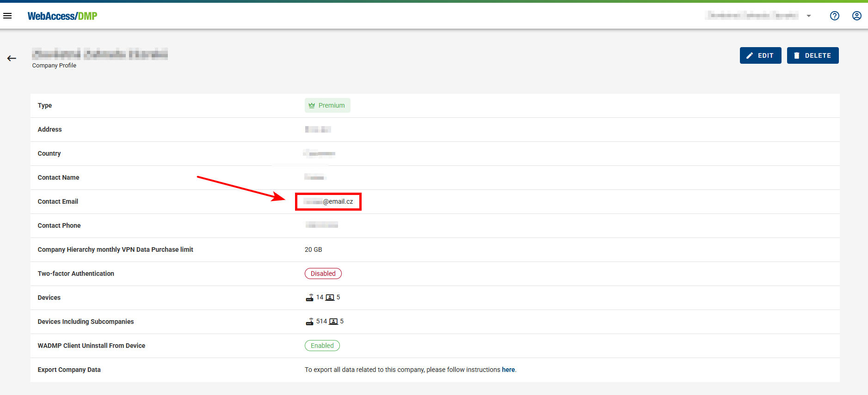This screenshot has height=395, width=868.
Task: Go back using the left arrow
Action: (12, 58)
